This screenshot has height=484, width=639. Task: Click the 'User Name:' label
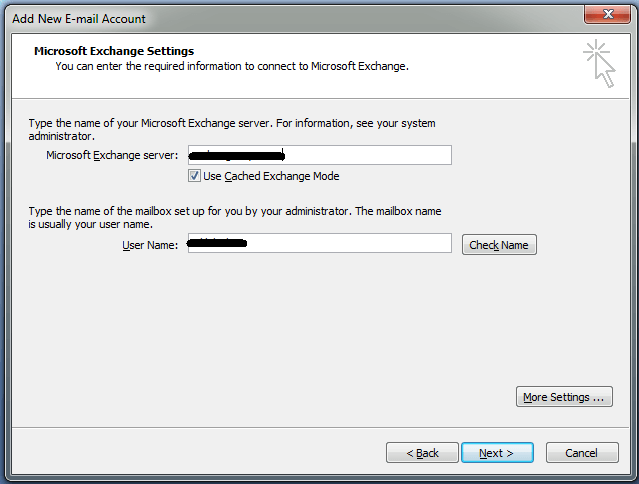coord(150,245)
